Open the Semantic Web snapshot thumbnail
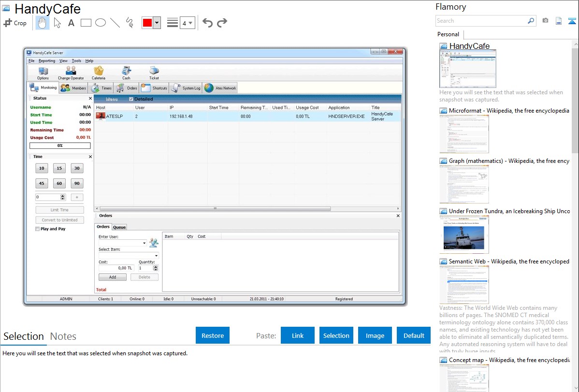Screen dimensions: 579x392 [x=464, y=285]
